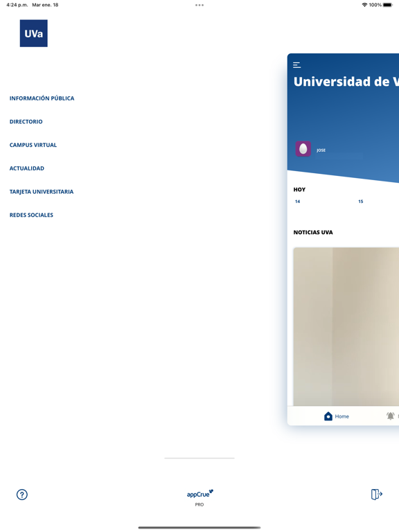Open Directorio menu item
399x532 pixels.
click(x=26, y=121)
